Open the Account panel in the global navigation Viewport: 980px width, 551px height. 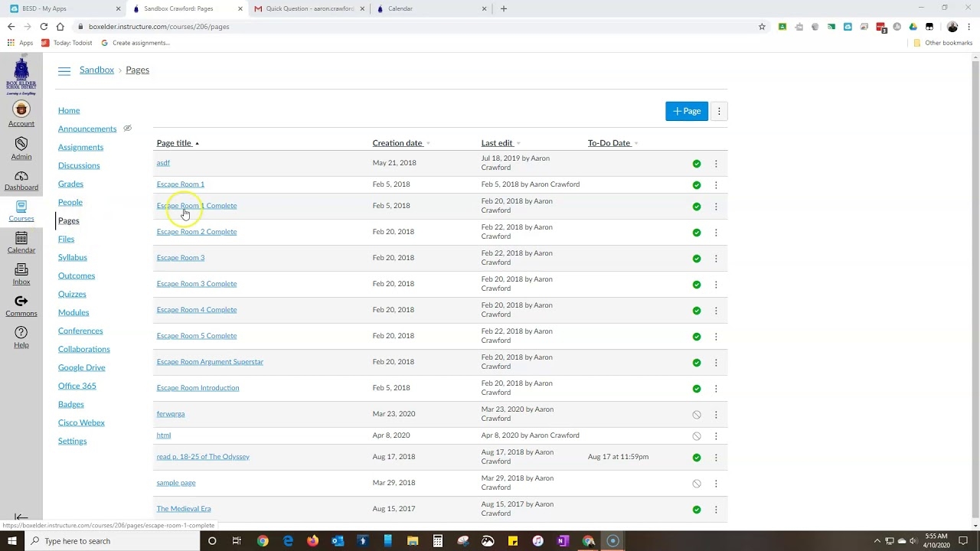tap(21, 113)
